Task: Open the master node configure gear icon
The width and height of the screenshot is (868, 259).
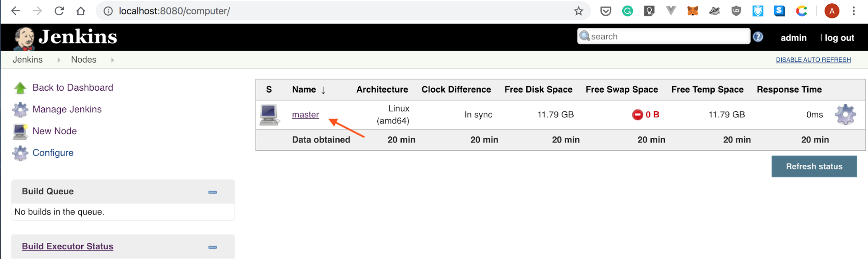Action: click(x=845, y=115)
